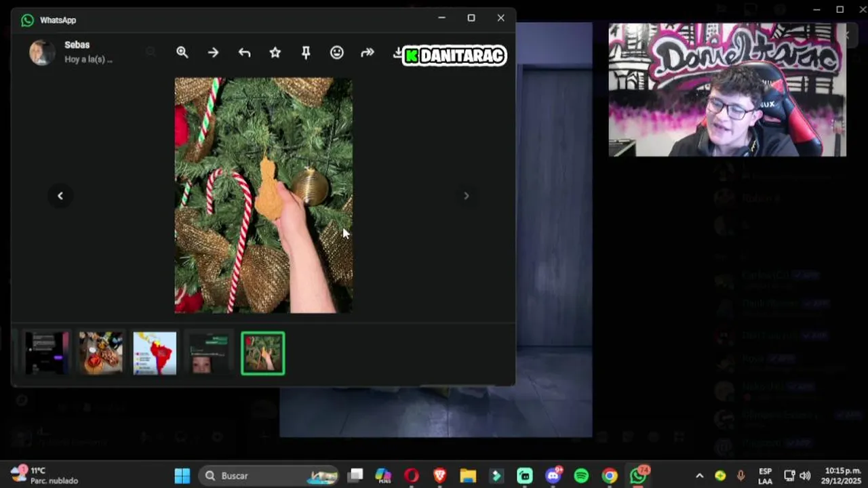Open Brave browser from taskbar

pos(439,476)
